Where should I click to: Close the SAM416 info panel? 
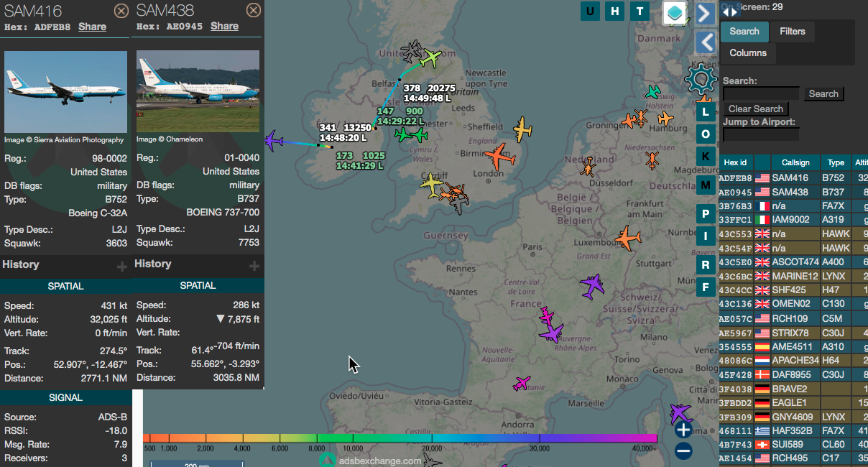coord(121,11)
